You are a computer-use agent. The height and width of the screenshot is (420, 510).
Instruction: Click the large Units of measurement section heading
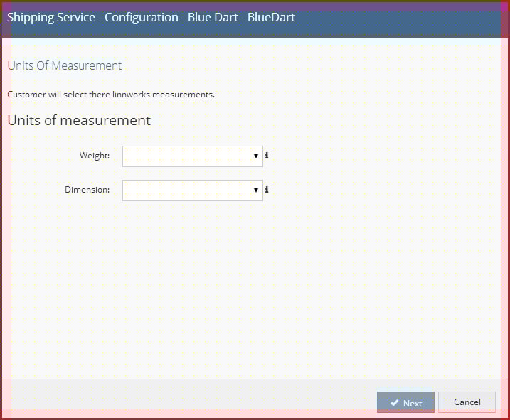[79, 120]
